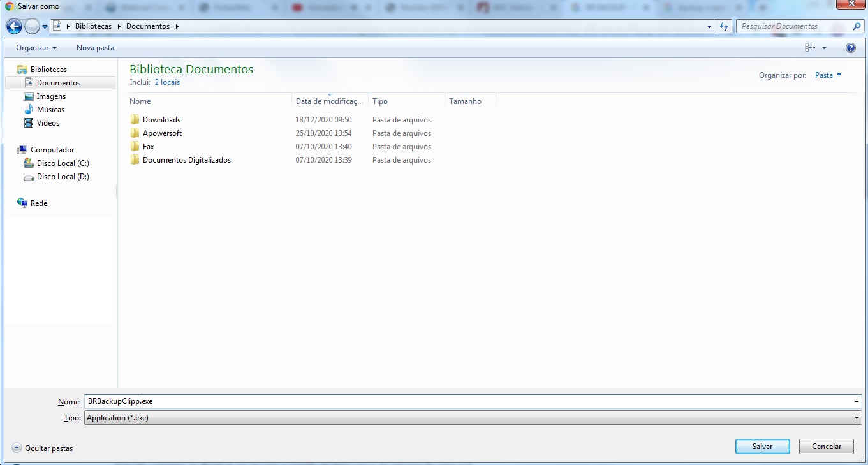
Task: Collapse folders with Ocultar pastas
Action: click(43, 448)
